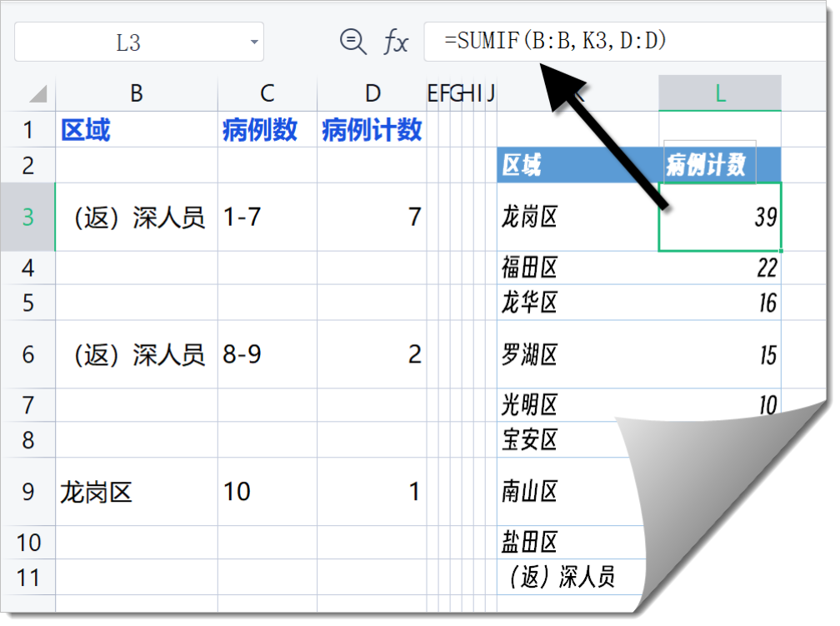Image resolution: width=840 pixels, height=626 pixels.
Task: Select row 11 header
Action: (x=27, y=577)
